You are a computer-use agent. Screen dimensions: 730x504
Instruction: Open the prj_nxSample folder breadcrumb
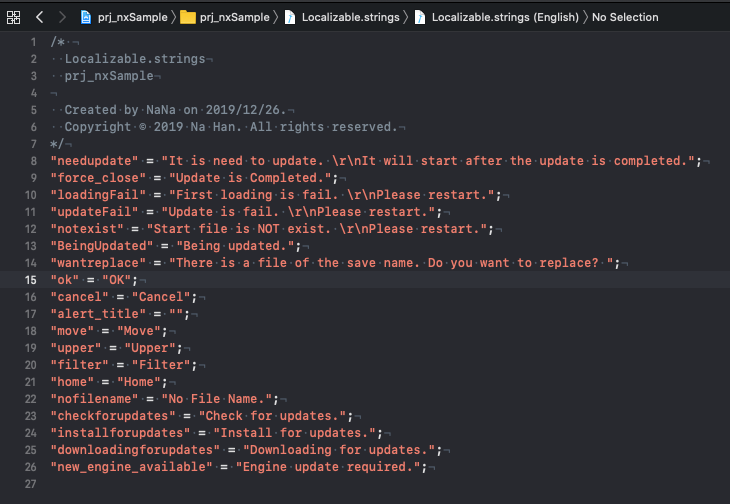click(x=234, y=17)
